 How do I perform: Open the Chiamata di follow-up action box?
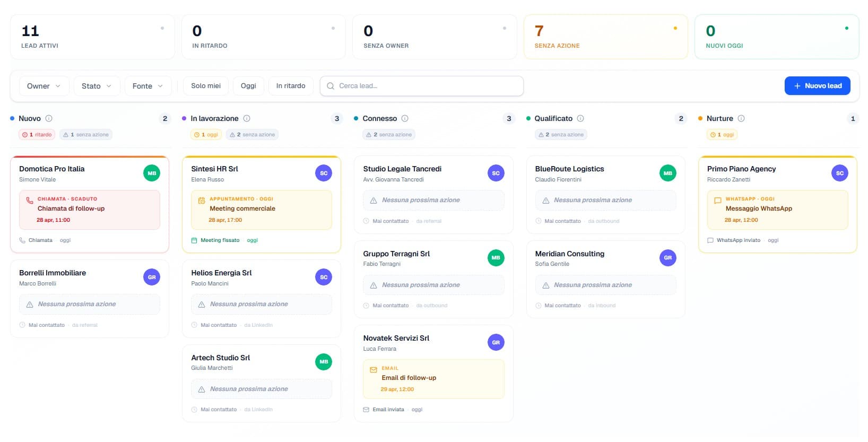click(x=90, y=210)
